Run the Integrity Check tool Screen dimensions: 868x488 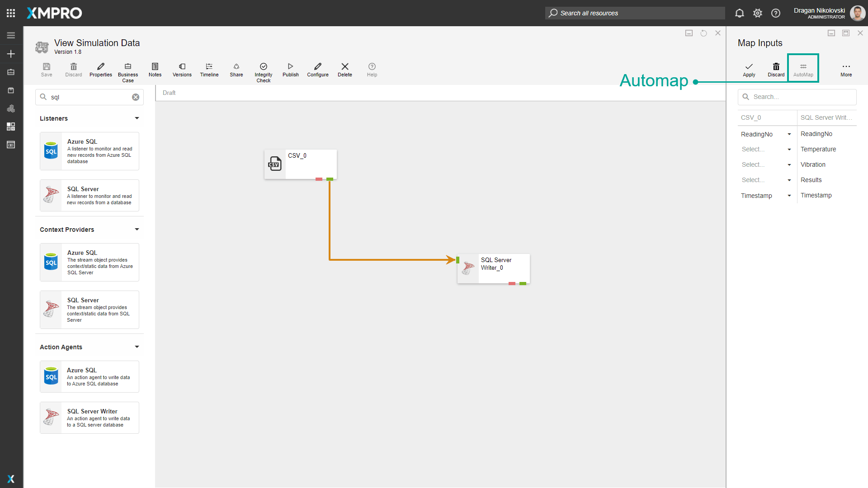[263, 72]
